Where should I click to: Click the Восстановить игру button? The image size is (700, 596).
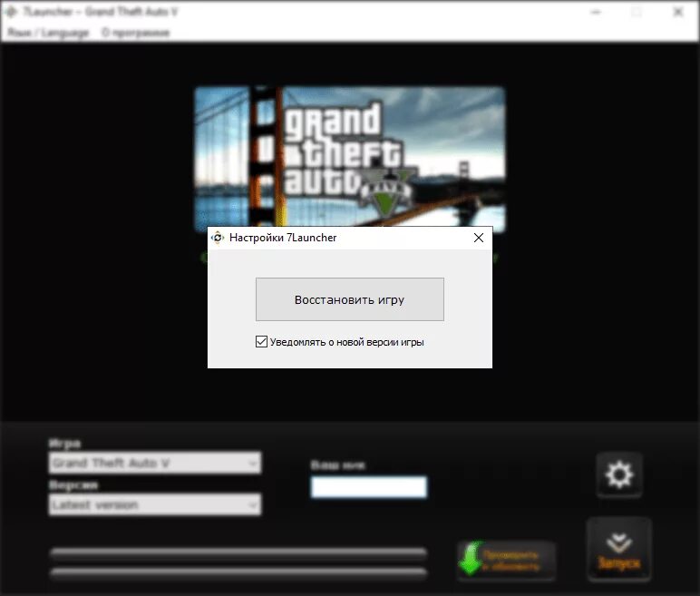[350, 299]
